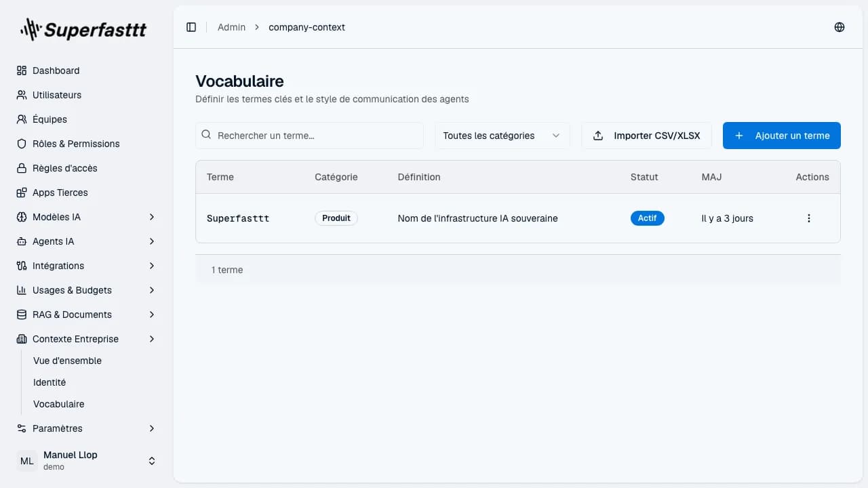Collapse the Contexte Entreprise chevron

[152, 339]
